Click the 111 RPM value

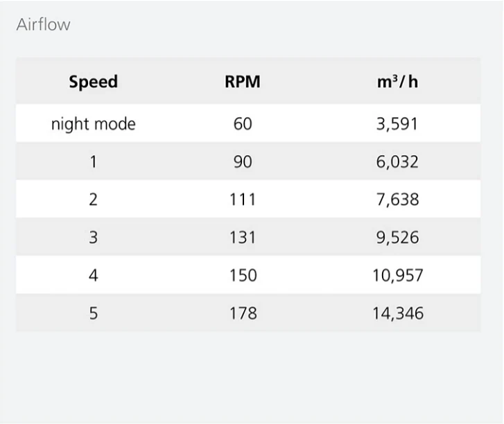[243, 200]
